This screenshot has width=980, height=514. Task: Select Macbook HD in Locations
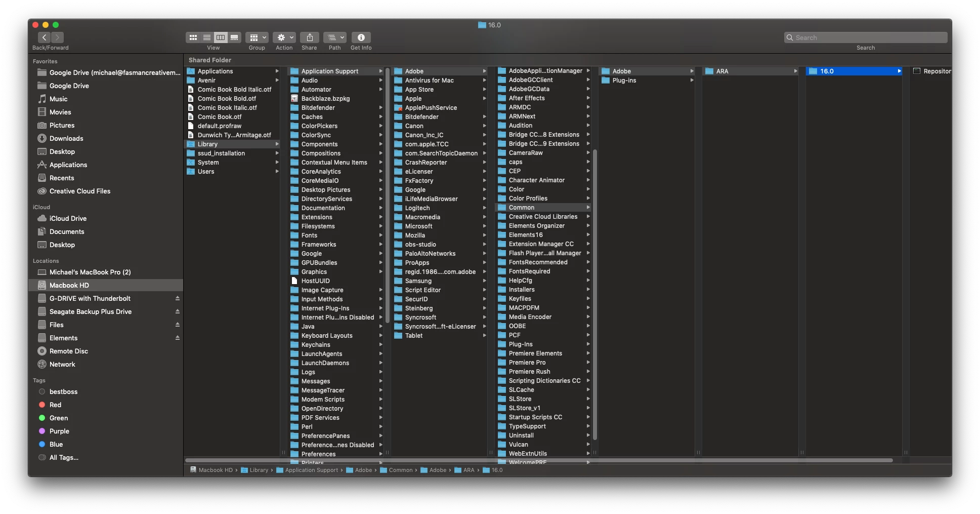click(x=106, y=285)
